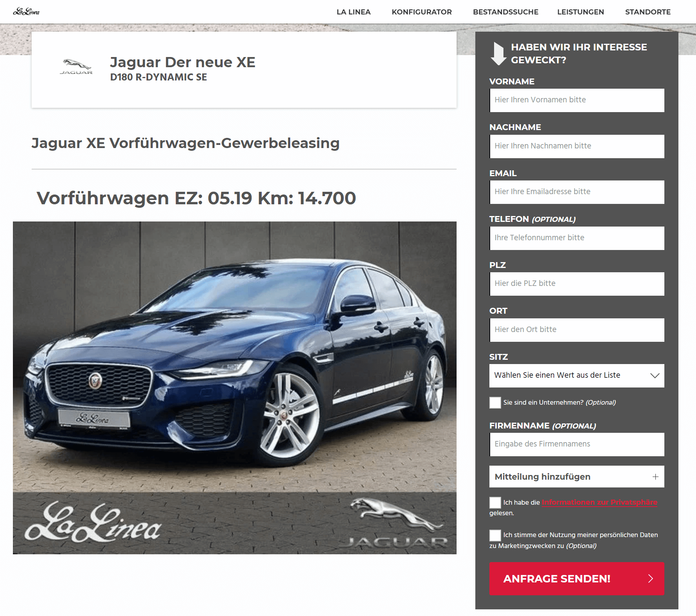Open the LA LINEA menu item
Image resolution: width=696 pixels, height=616 pixels.
pyautogui.click(x=353, y=12)
